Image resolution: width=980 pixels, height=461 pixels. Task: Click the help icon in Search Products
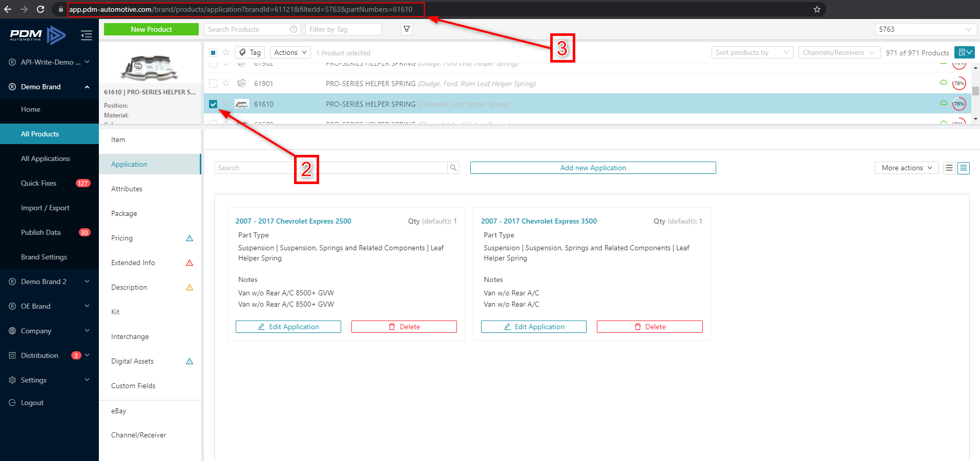294,29
